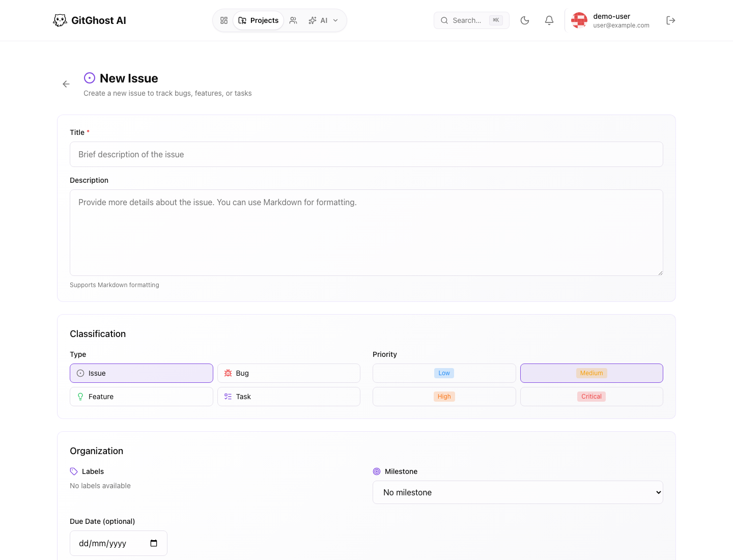Set priority to Low
This screenshot has height=560, width=733.
click(444, 373)
